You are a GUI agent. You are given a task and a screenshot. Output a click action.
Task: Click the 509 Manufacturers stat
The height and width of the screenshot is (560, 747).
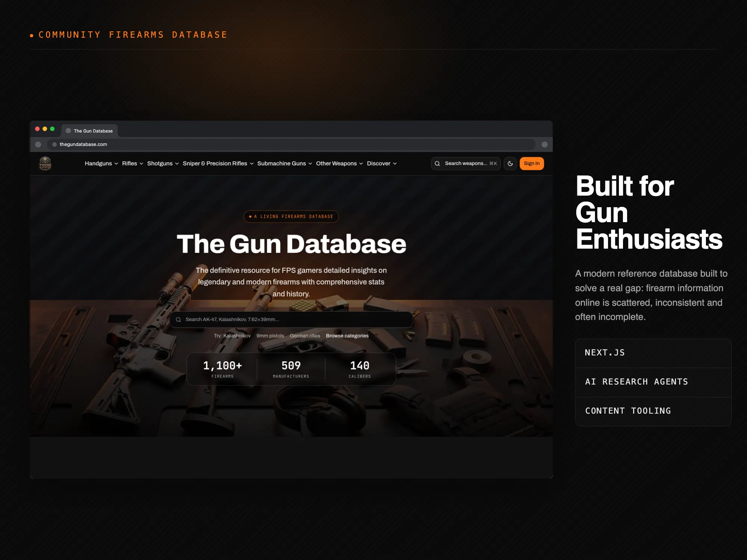point(291,369)
